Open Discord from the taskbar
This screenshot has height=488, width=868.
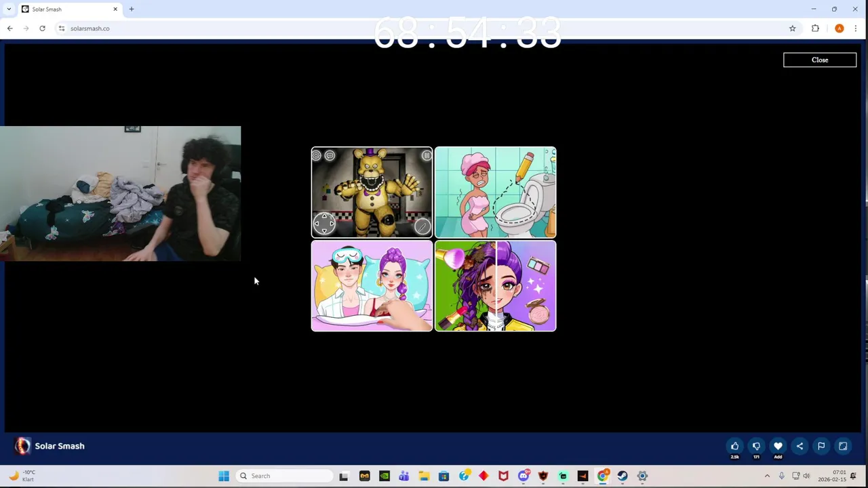click(x=524, y=476)
